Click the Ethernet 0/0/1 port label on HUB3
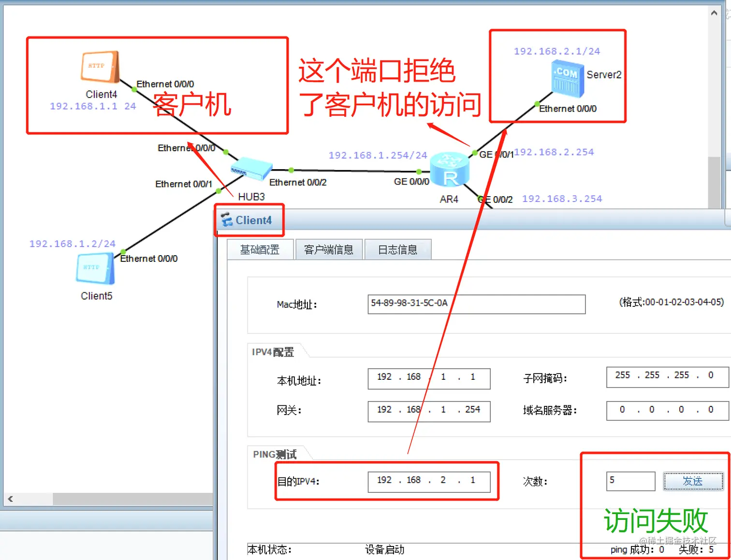The width and height of the screenshot is (731, 560). (184, 184)
